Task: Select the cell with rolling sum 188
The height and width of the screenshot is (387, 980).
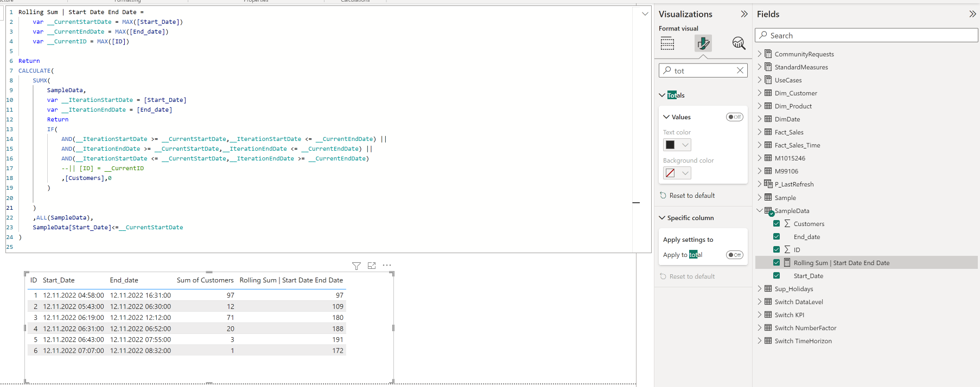Action: [338, 328]
